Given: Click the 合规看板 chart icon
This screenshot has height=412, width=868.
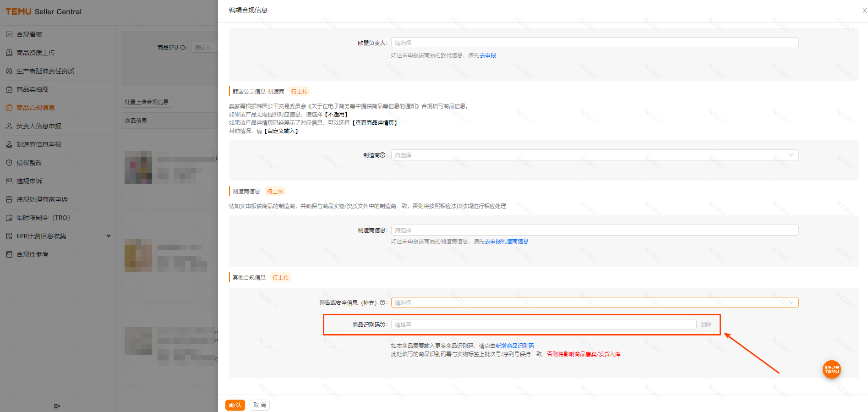Looking at the screenshot, I should pos(9,34).
